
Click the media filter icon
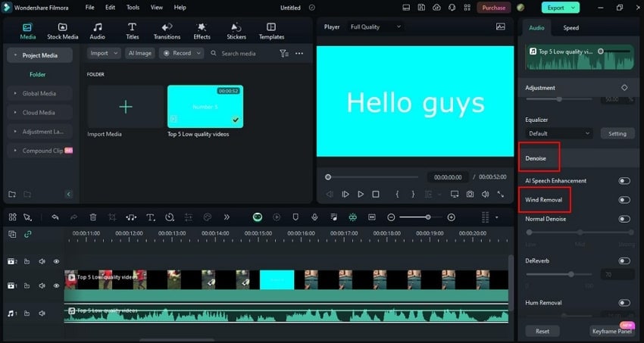tap(284, 53)
